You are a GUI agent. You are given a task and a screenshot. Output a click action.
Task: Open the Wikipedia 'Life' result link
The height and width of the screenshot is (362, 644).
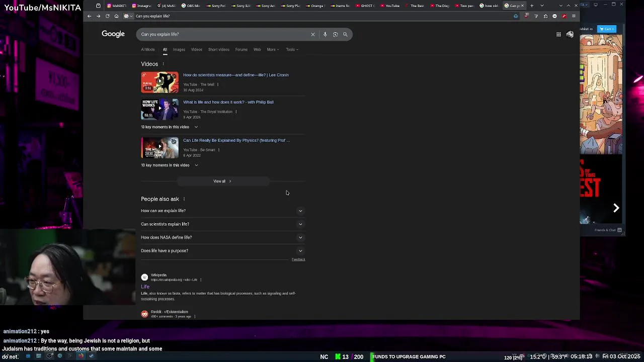tap(145, 287)
